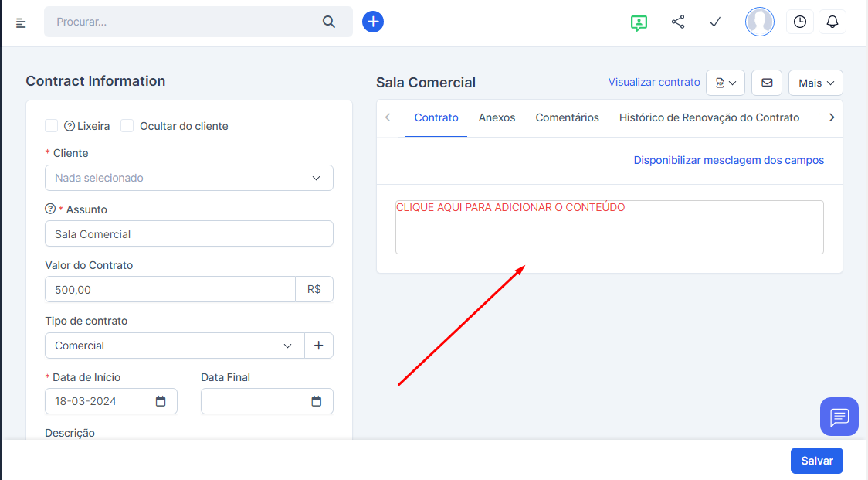Open the checkmark tasks icon
Screen dimensions: 868x480
pos(715,22)
